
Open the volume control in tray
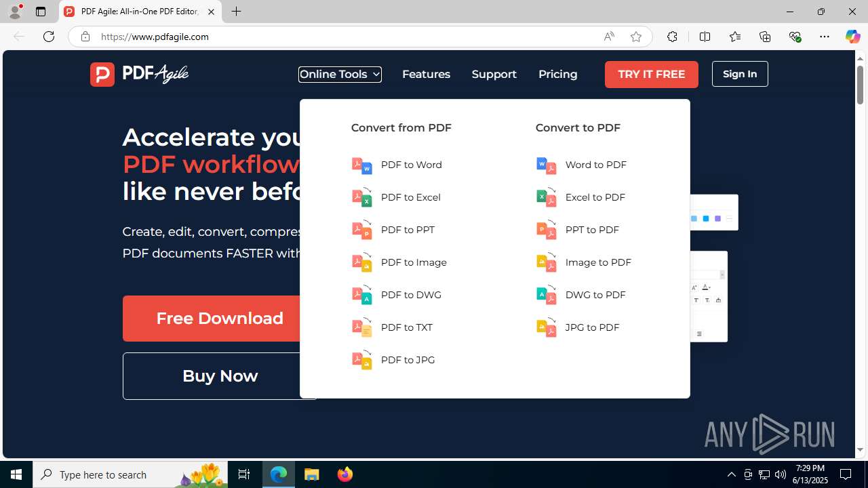coord(781,474)
